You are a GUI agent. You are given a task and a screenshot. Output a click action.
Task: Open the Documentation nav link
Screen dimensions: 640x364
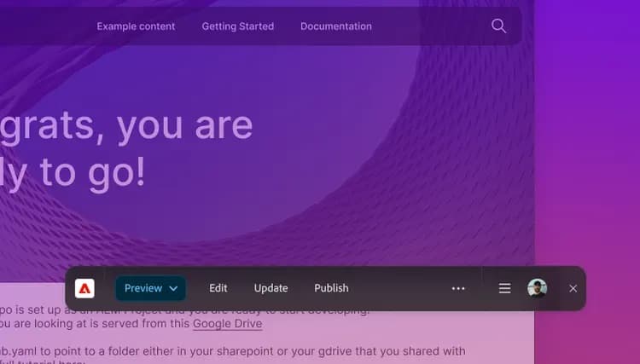(x=335, y=26)
